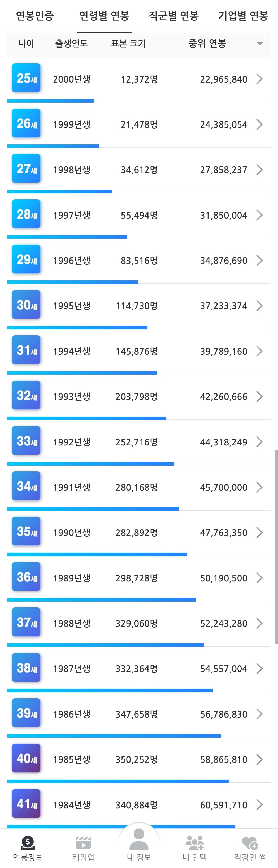
Task: Select the 40세 purple age badge
Action: pos(26,758)
